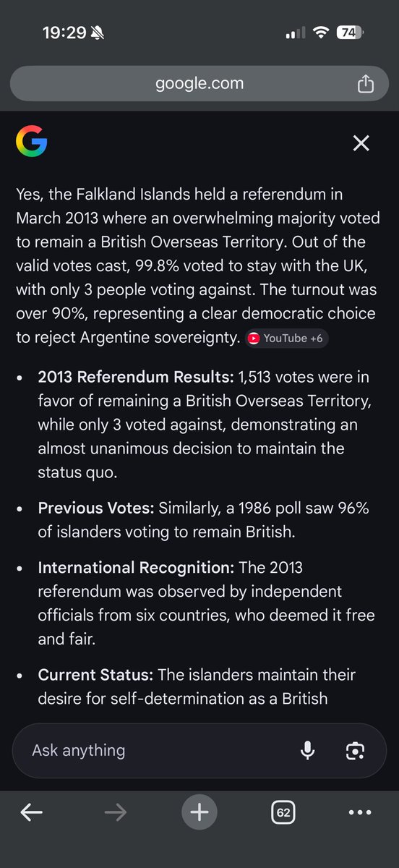This screenshot has width=399, height=868.
Task: Go back with the left arrow
Action: tap(32, 813)
